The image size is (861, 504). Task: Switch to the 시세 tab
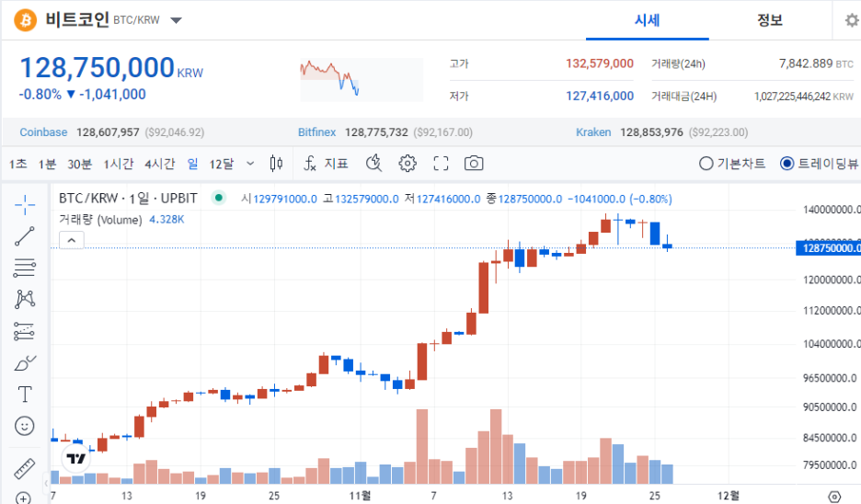tap(647, 20)
